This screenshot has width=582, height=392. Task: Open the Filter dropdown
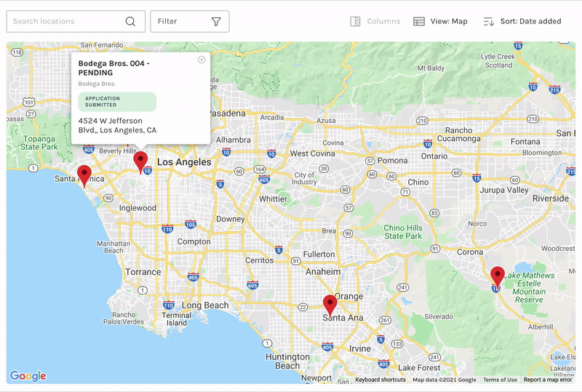(x=190, y=22)
